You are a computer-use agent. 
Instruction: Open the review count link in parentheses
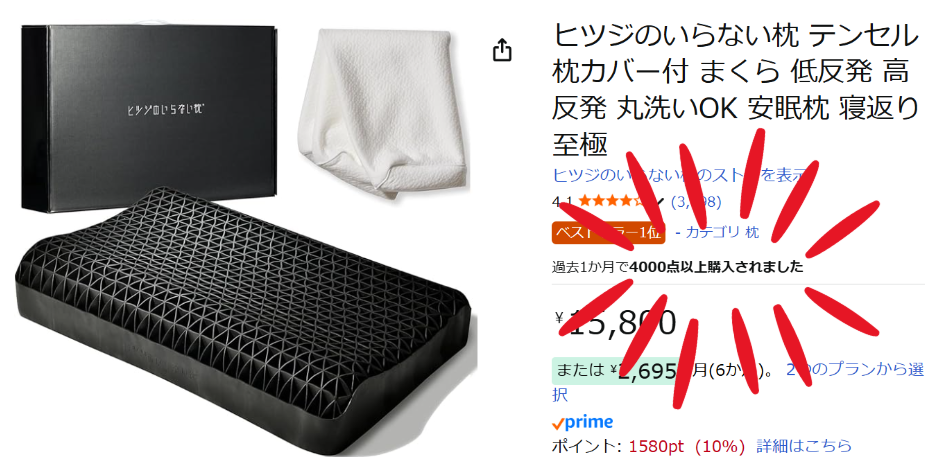click(x=696, y=202)
